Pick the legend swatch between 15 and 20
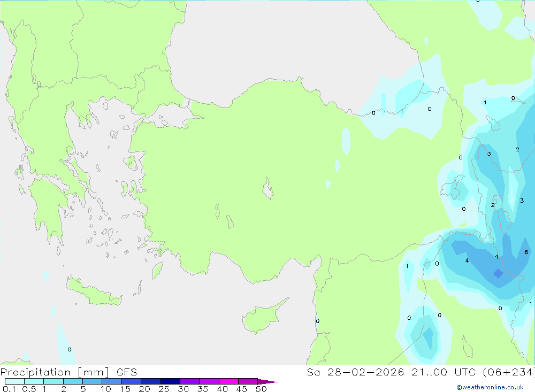535x392 pixels. click(131, 381)
